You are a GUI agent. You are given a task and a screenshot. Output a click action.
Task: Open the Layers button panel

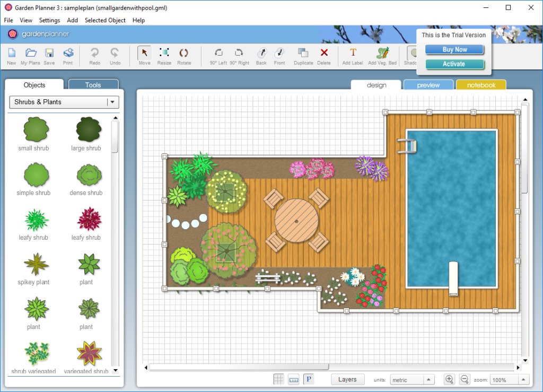pyautogui.click(x=347, y=379)
